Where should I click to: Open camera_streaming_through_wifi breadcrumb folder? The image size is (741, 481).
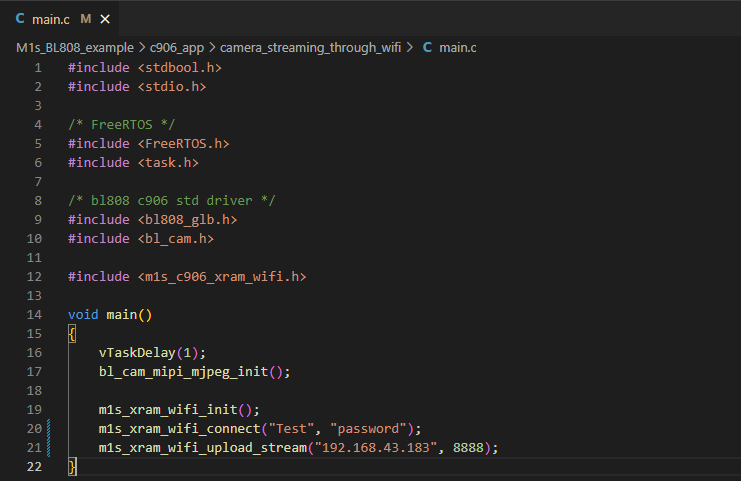click(310, 48)
